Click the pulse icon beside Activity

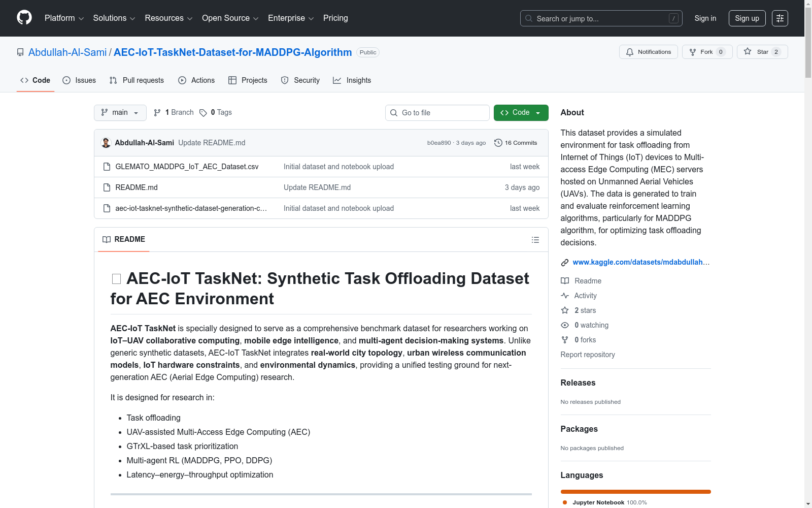point(565,296)
